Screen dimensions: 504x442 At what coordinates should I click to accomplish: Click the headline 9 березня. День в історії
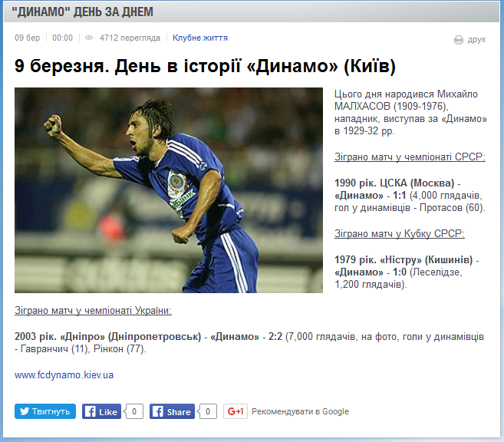point(205,66)
